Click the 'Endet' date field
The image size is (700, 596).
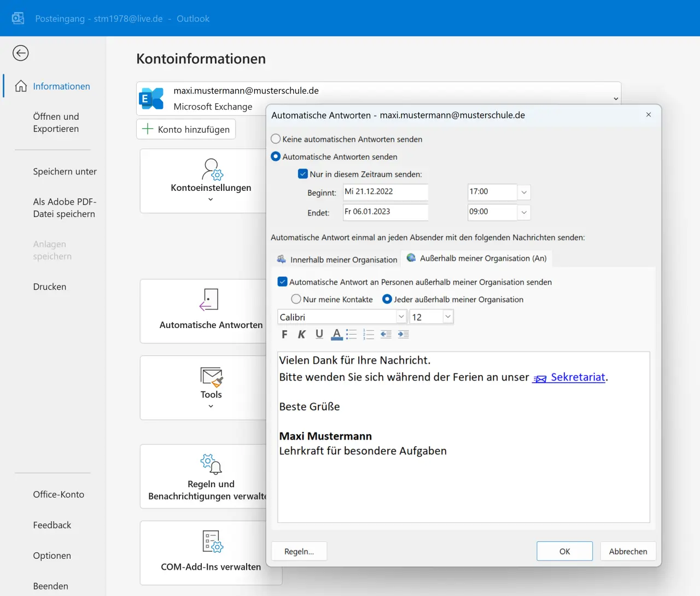coord(385,212)
